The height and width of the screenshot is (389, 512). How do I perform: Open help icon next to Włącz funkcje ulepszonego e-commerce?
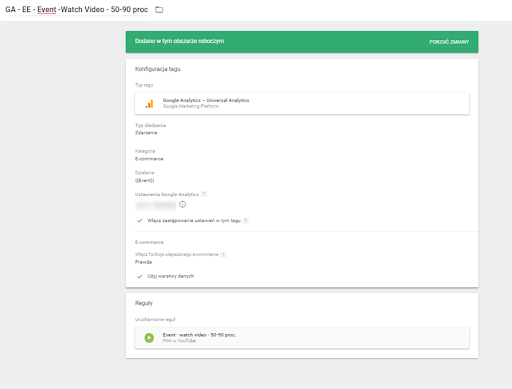coord(223,254)
